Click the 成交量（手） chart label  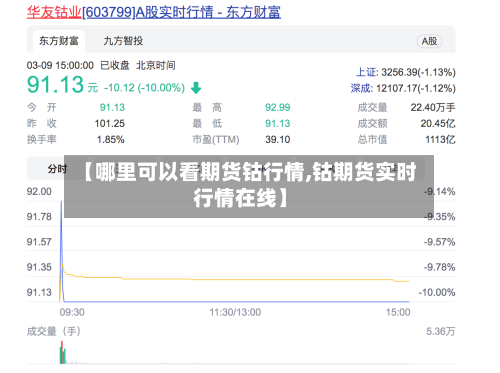[54, 331]
